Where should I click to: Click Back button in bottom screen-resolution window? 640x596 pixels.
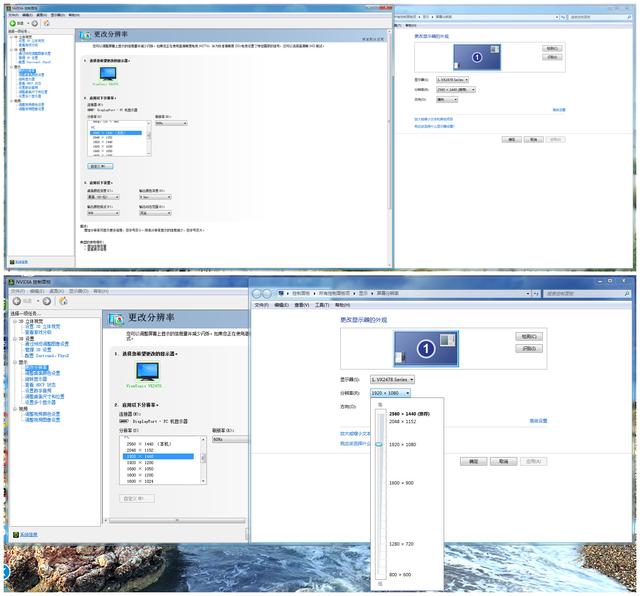tap(257, 293)
